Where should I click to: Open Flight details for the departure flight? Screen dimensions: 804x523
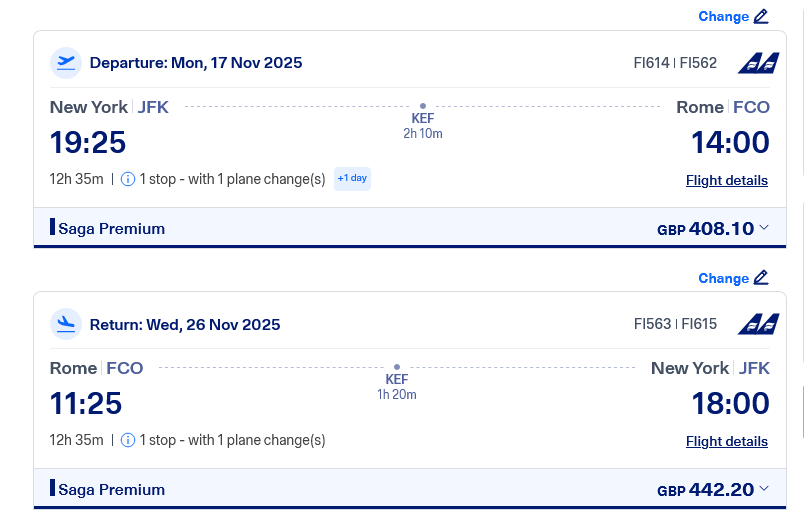727,180
